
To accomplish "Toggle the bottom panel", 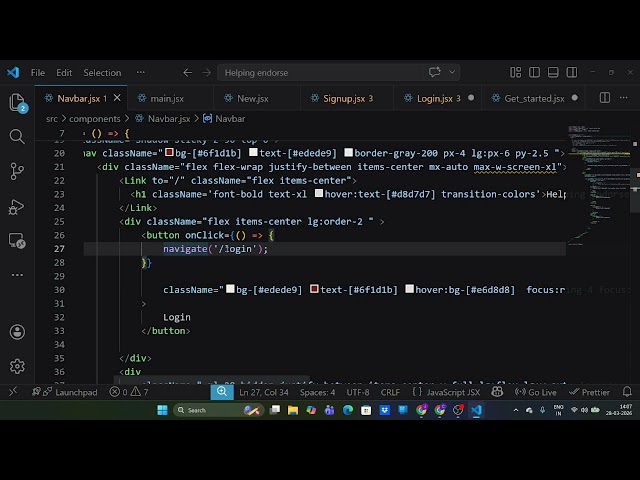I will pyautogui.click(x=553, y=72).
